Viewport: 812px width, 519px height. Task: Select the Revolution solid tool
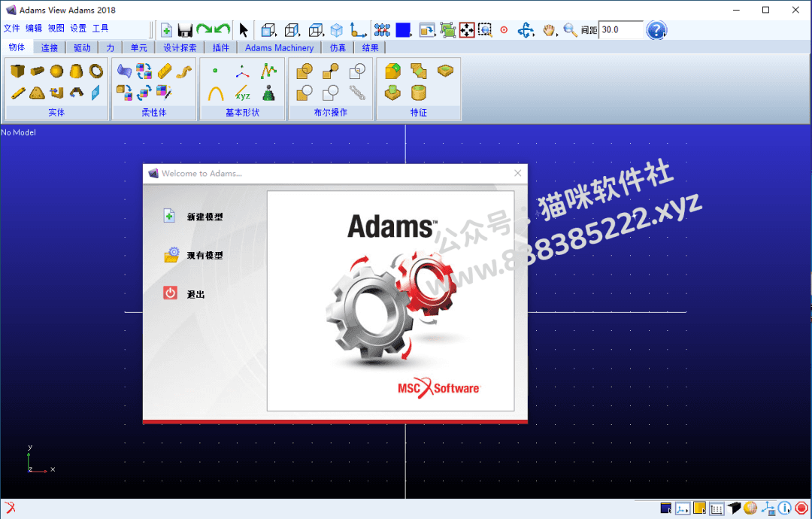coord(76,93)
